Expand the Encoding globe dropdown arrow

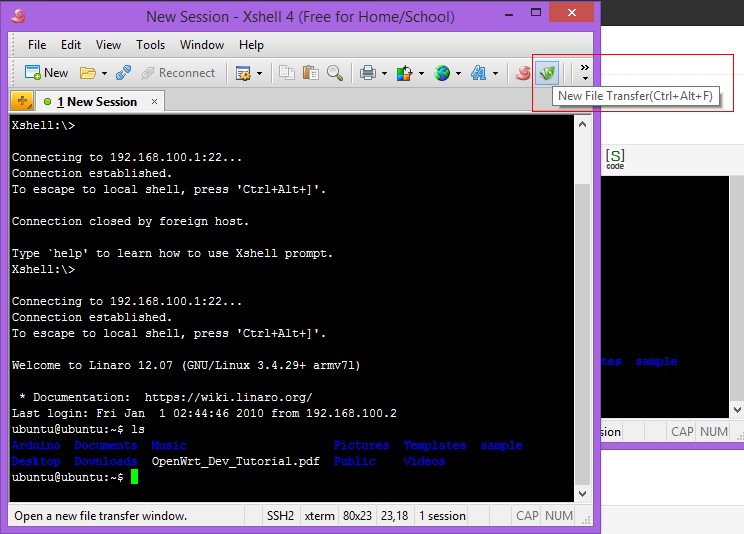pos(458,73)
